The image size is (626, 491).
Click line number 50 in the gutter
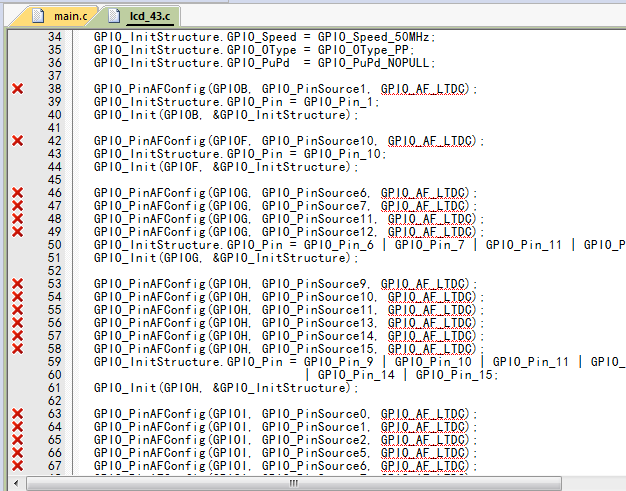pyautogui.click(x=55, y=245)
